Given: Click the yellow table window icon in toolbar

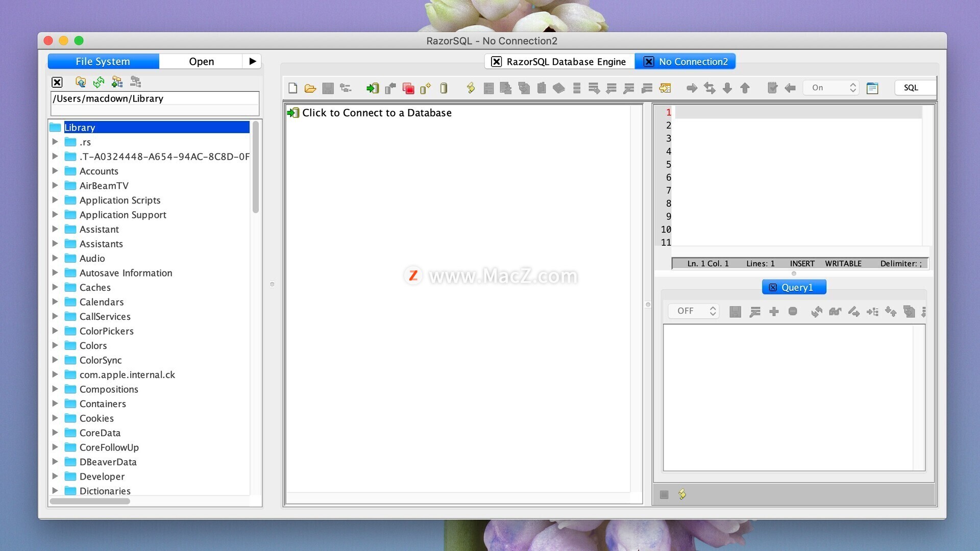Looking at the screenshot, I should [x=665, y=88].
